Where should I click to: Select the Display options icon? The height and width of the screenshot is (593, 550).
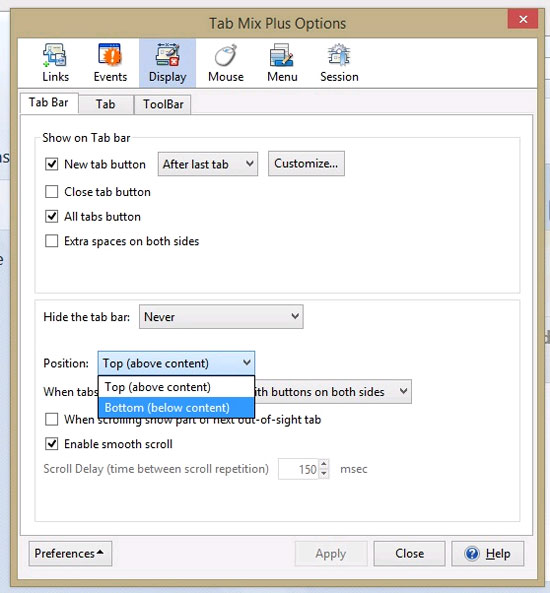tap(168, 63)
